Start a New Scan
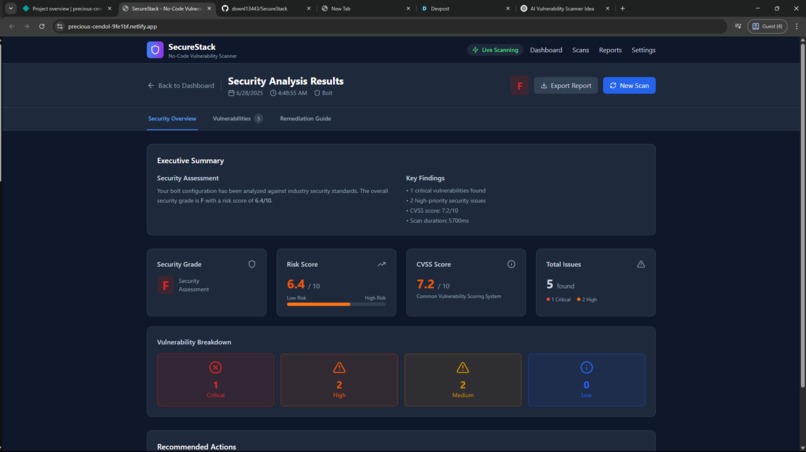The image size is (806, 452). point(629,85)
